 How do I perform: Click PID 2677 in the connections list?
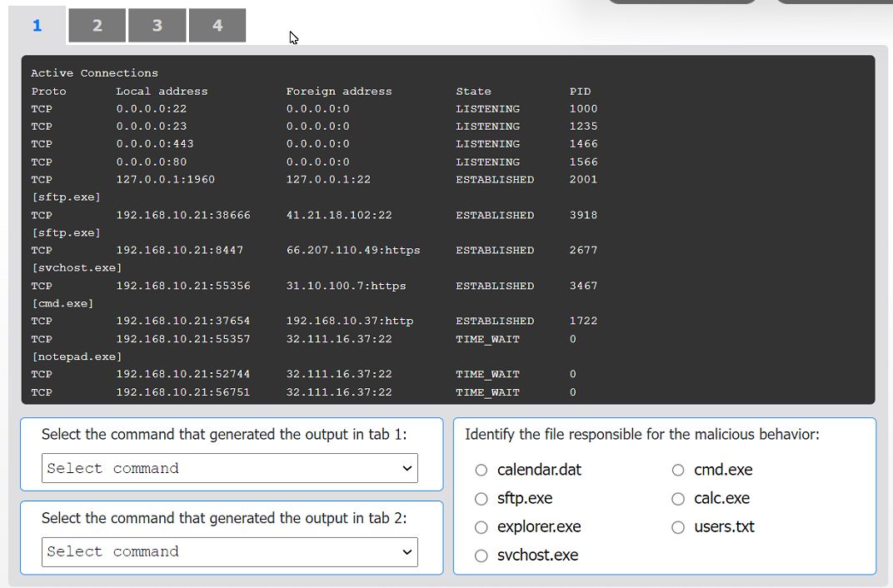click(583, 250)
